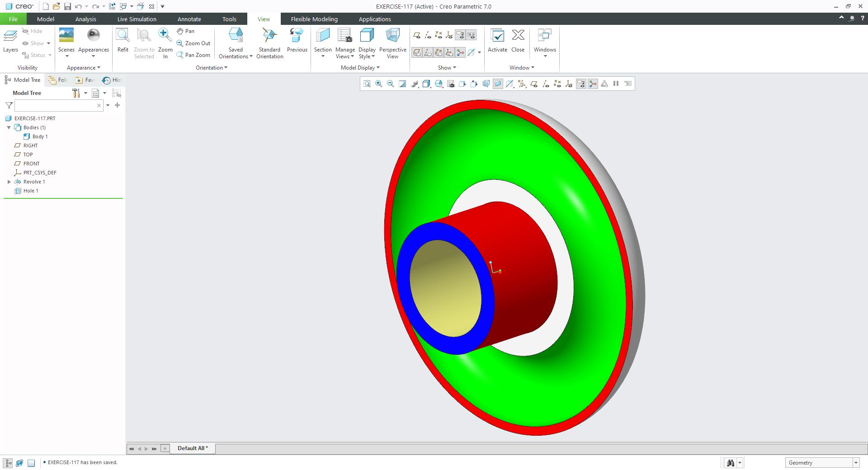
Task: Click in the model tree search field
Action: point(58,105)
